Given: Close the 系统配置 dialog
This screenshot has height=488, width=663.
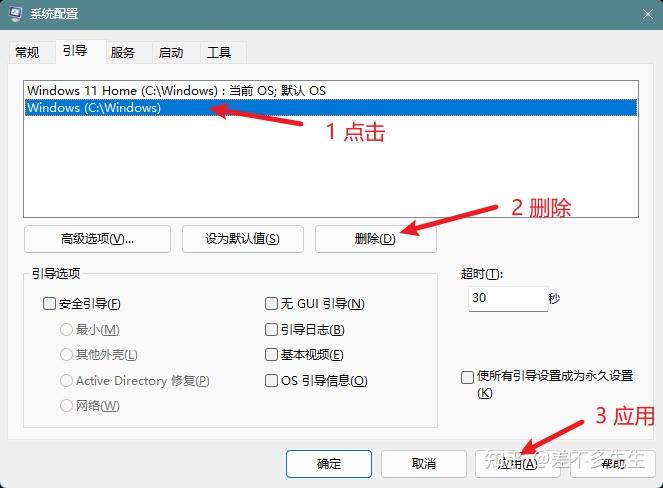Looking at the screenshot, I should tap(647, 14).
